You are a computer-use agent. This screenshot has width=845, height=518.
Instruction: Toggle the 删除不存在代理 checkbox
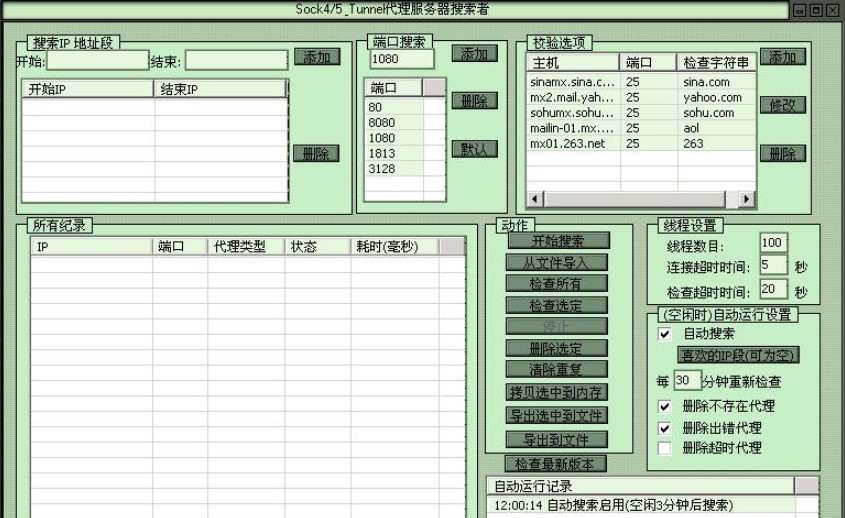664,406
